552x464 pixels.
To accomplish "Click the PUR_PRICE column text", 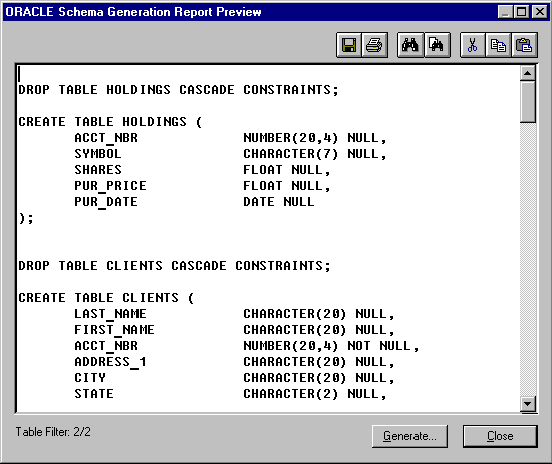I will pyautogui.click(x=111, y=186).
